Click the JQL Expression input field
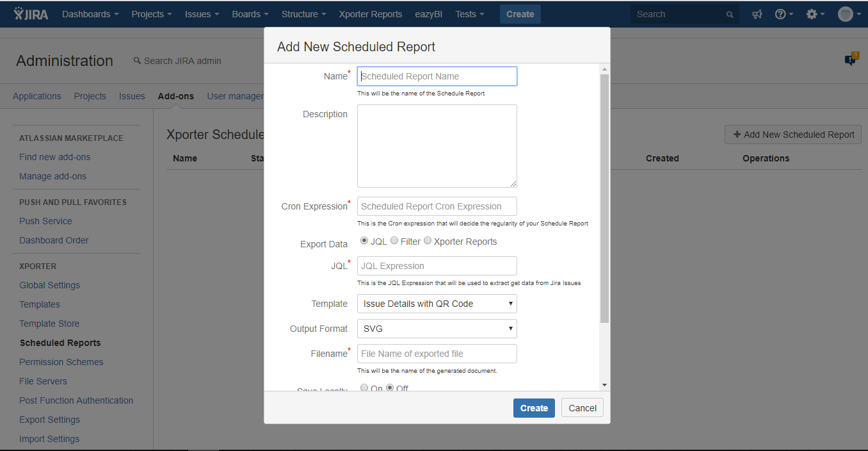 pos(437,266)
